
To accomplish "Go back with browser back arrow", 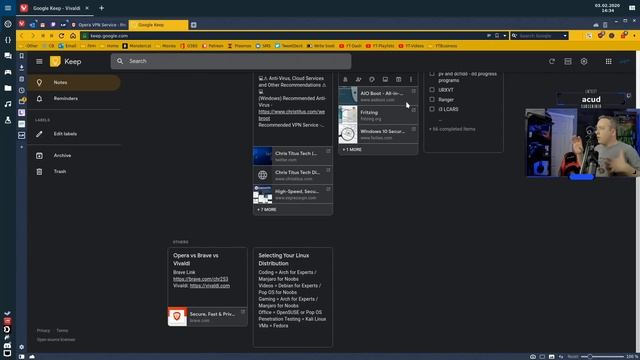I will tap(22, 36).
